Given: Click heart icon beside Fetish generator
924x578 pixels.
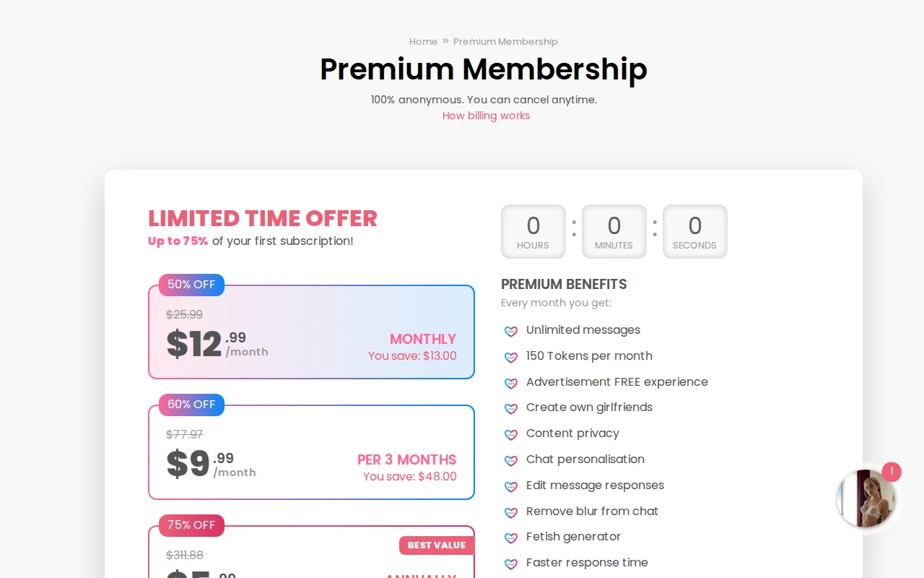Looking at the screenshot, I should click(511, 538).
